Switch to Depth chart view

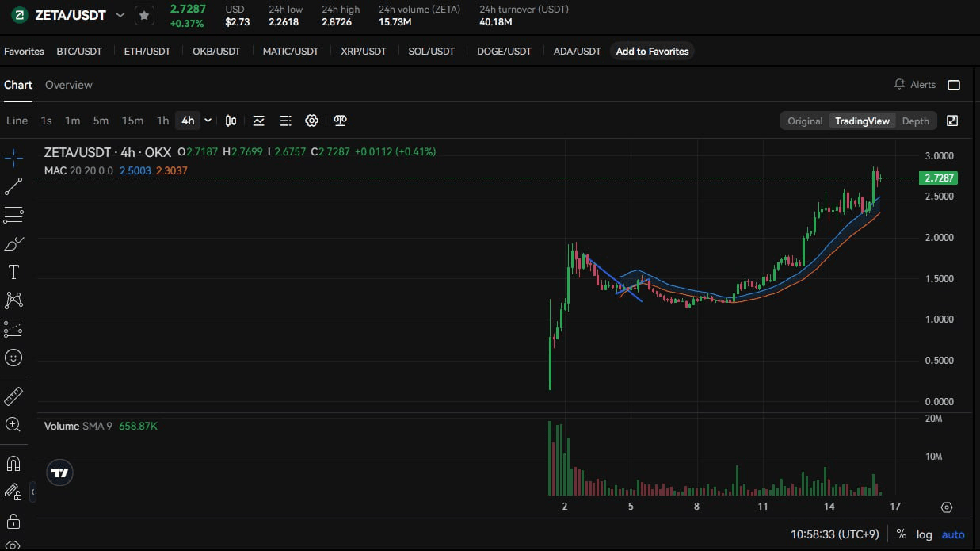pyautogui.click(x=915, y=121)
